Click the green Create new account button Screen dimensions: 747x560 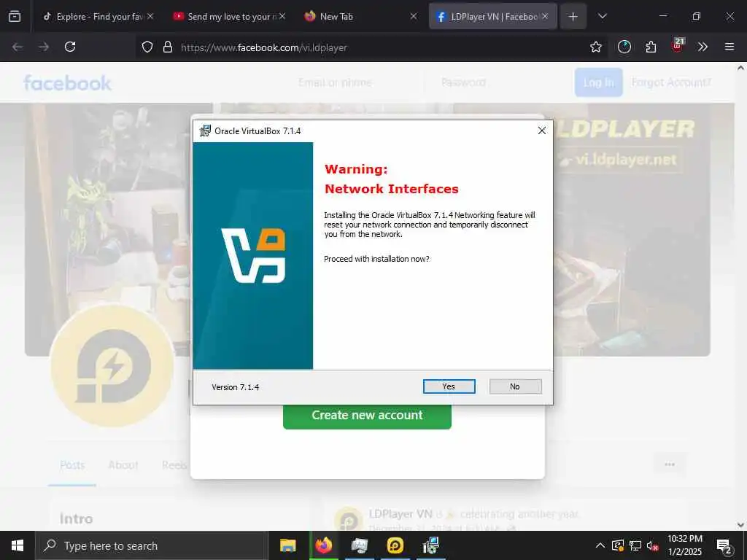(367, 415)
